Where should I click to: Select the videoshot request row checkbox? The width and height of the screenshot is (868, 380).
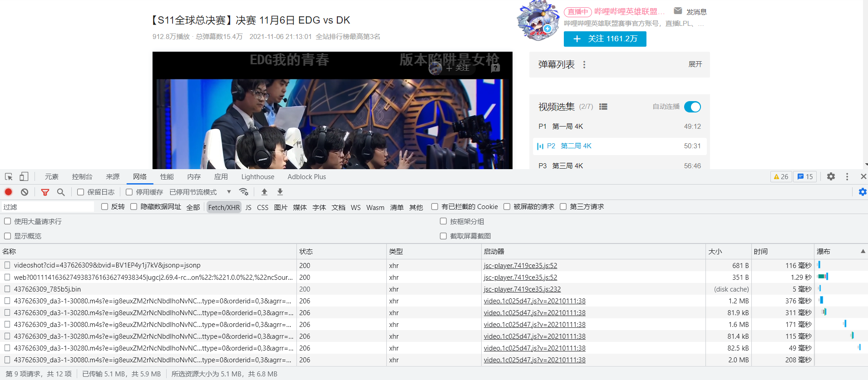pos(7,265)
